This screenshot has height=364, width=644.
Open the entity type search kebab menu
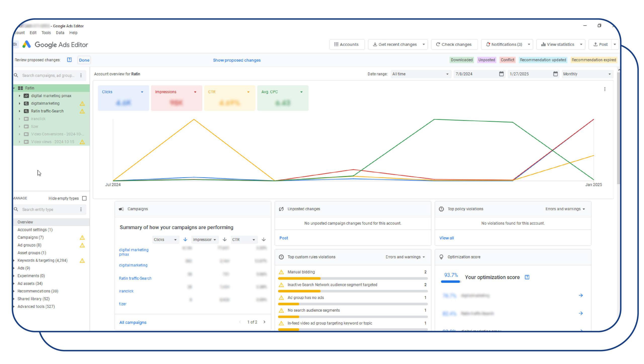81,209
